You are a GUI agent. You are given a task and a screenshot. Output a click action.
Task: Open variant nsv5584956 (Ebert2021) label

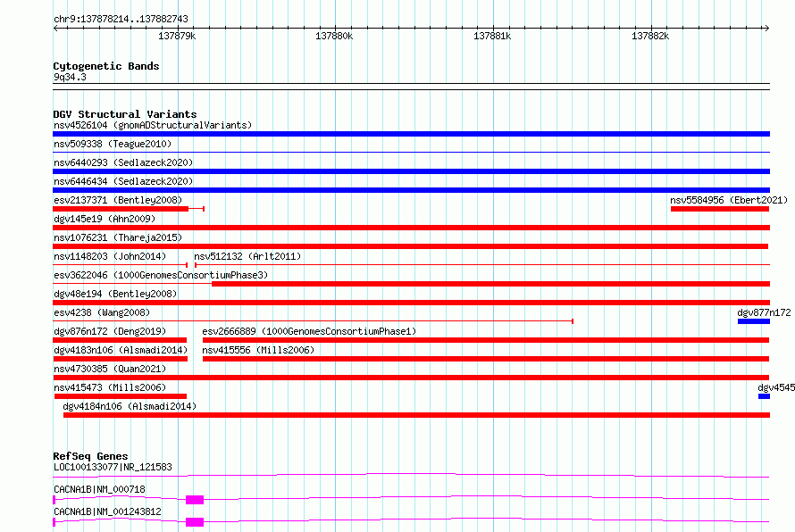pyautogui.click(x=729, y=200)
